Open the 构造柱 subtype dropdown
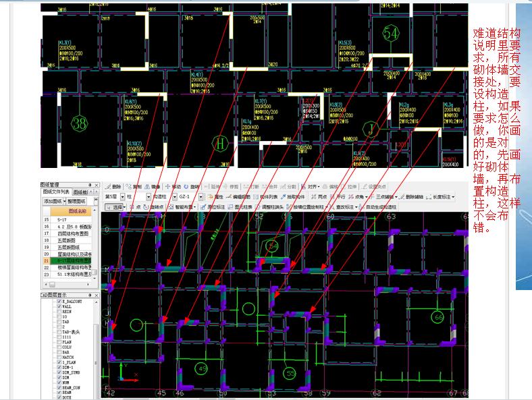532x400 pixels. 175,196
